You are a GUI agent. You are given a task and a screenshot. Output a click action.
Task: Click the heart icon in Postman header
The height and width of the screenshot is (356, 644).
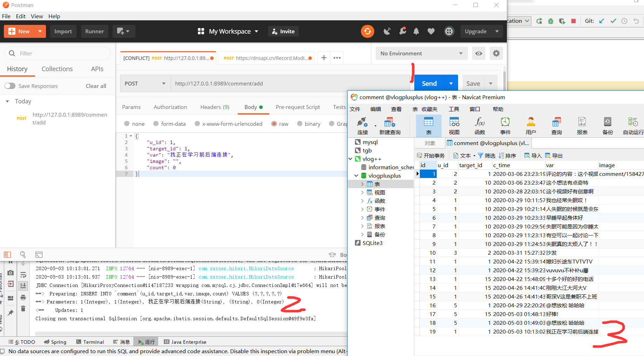click(x=431, y=31)
